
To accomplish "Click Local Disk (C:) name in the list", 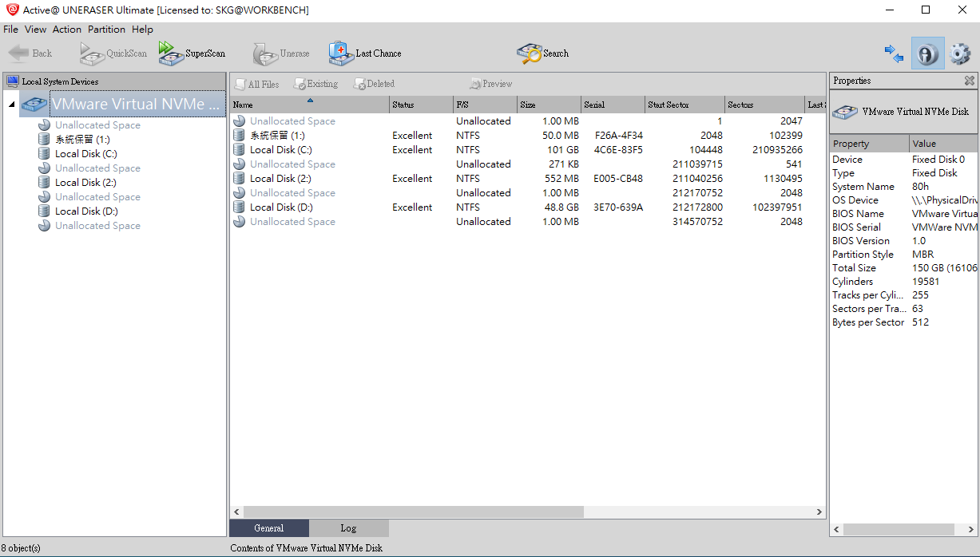I will tap(281, 150).
